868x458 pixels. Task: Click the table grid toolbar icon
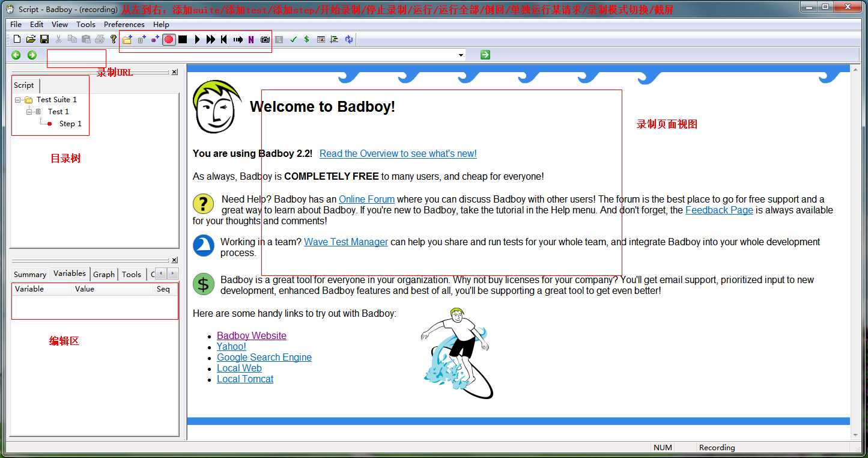click(321, 39)
